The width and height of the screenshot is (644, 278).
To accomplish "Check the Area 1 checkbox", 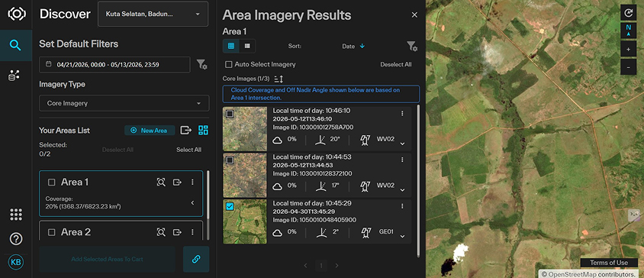I will [x=51, y=183].
